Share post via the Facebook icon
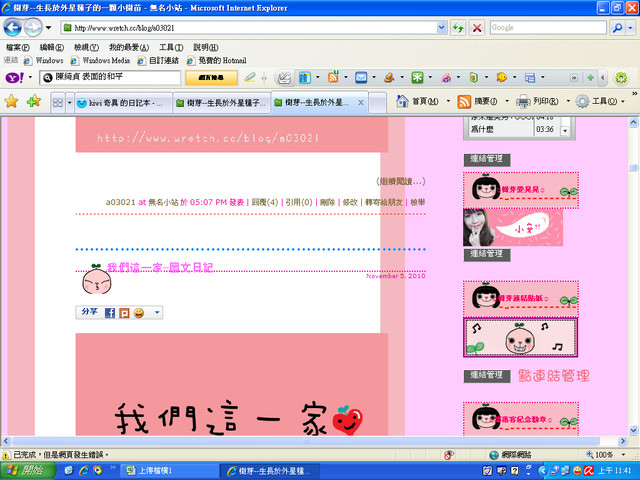The image size is (640, 480). coord(109,313)
